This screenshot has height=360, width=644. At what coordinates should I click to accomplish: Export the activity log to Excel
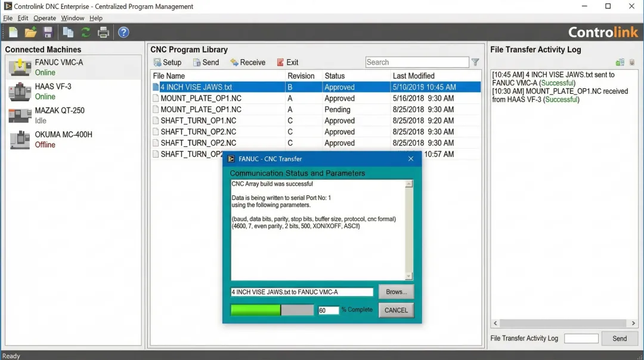coord(620,61)
